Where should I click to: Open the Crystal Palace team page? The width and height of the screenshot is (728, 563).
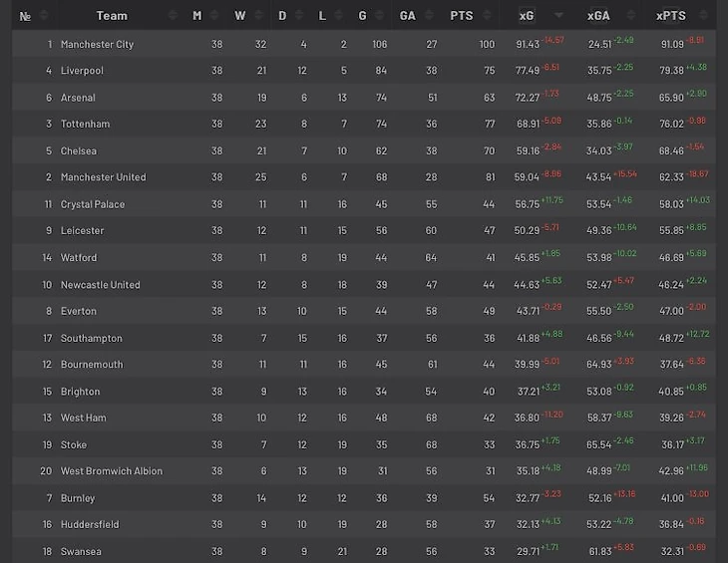pos(93,204)
